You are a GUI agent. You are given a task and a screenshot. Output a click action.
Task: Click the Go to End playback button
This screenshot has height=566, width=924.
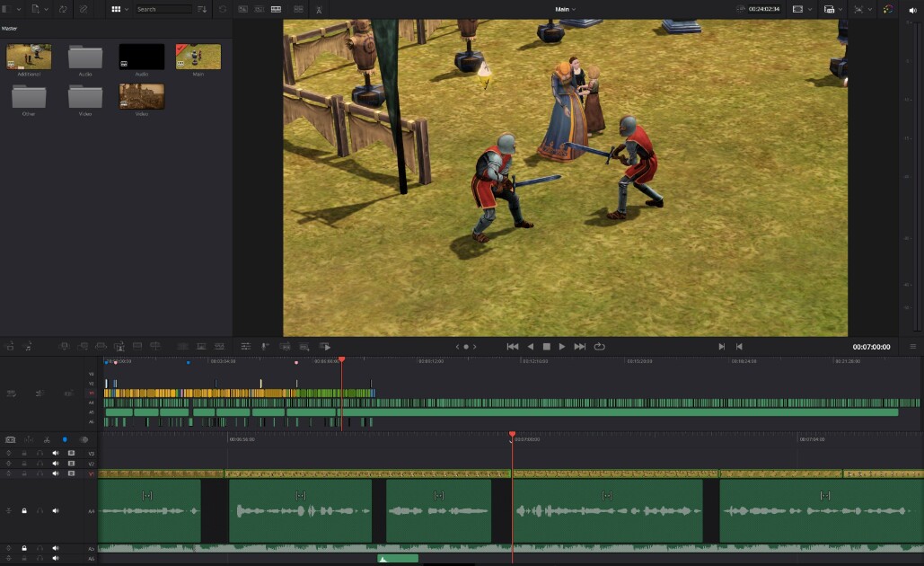pos(580,347)
